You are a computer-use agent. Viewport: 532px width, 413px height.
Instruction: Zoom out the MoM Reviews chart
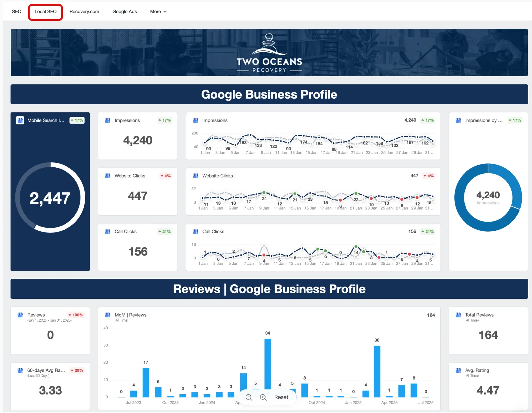tap(249, 397)
